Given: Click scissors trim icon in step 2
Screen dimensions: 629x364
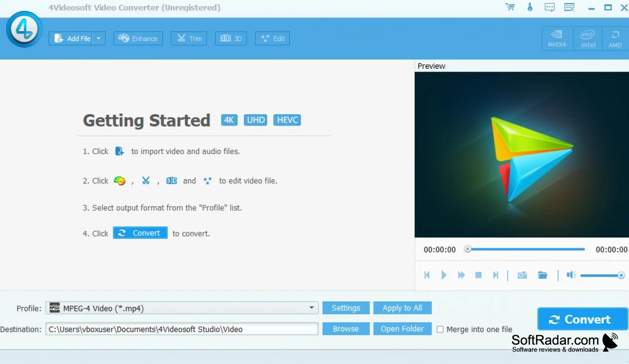Looking at the screenshot, I should pos(146,181).
